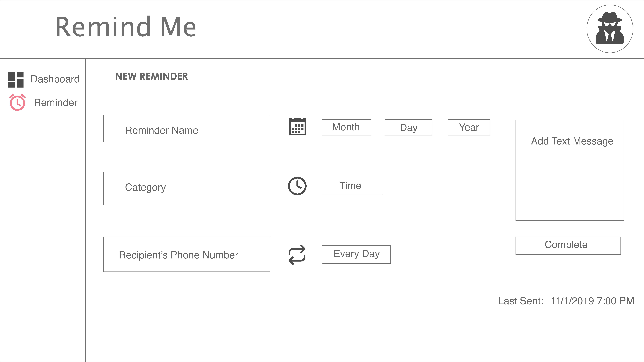The width and height of the screenshot is (644, 362).
Task: Open the Time selector
Action: (x=352, y=186)
